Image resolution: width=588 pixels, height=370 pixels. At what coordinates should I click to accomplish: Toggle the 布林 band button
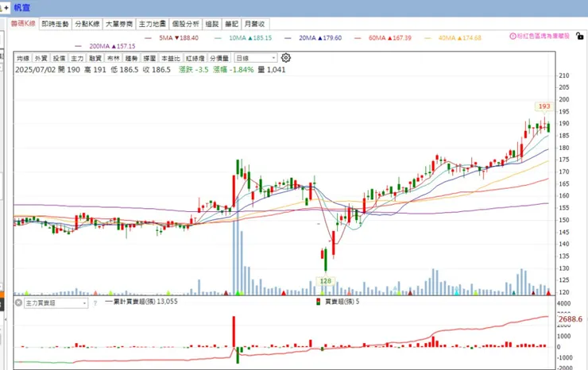point(113,58)
